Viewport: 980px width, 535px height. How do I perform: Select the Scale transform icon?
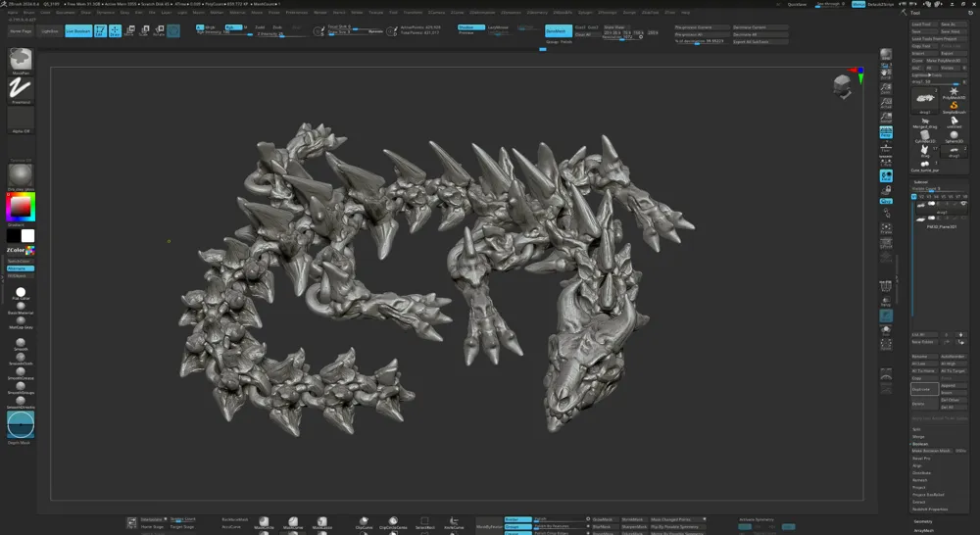pyautogui.click(x=144, y=30)
